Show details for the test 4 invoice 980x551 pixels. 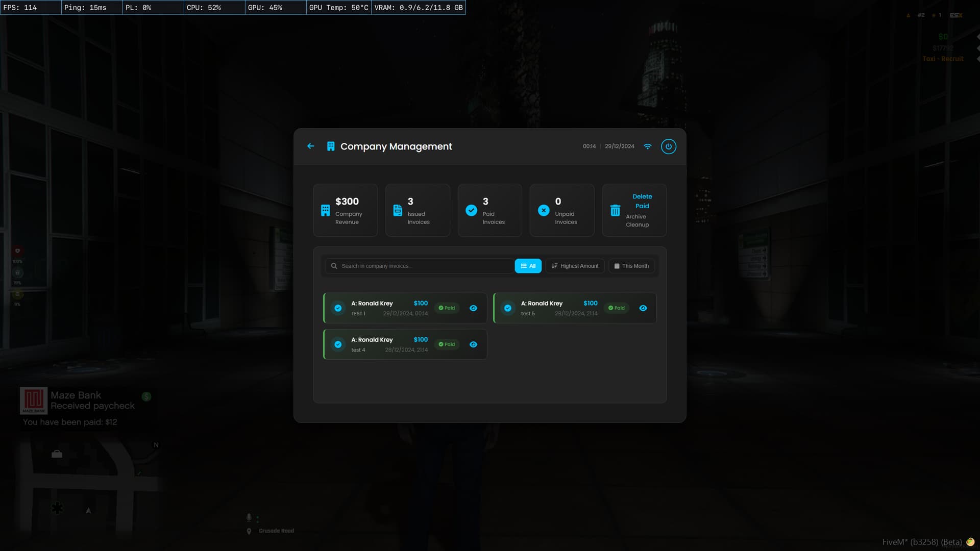pyautogui.click(x=473, y=344)
